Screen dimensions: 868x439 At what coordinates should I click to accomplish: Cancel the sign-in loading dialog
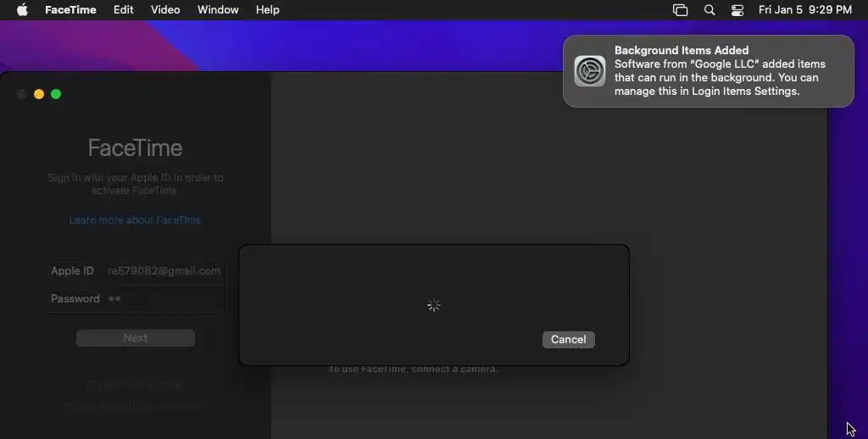pyautogui.click(x=569, y=339)
